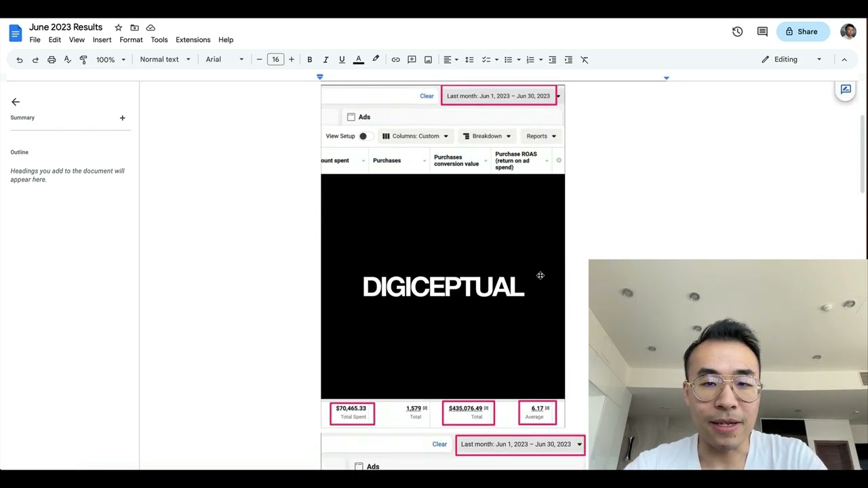Open line and paragraph spacing options
The width and height of the screenshot is (868, 488).
coord(469,60)
